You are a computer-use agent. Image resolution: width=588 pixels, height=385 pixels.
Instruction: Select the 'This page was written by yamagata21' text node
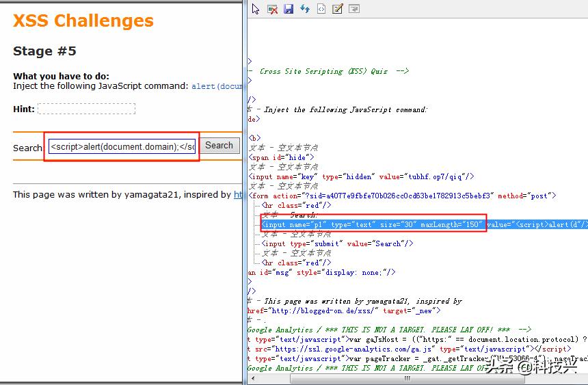[x=355, y=301]
